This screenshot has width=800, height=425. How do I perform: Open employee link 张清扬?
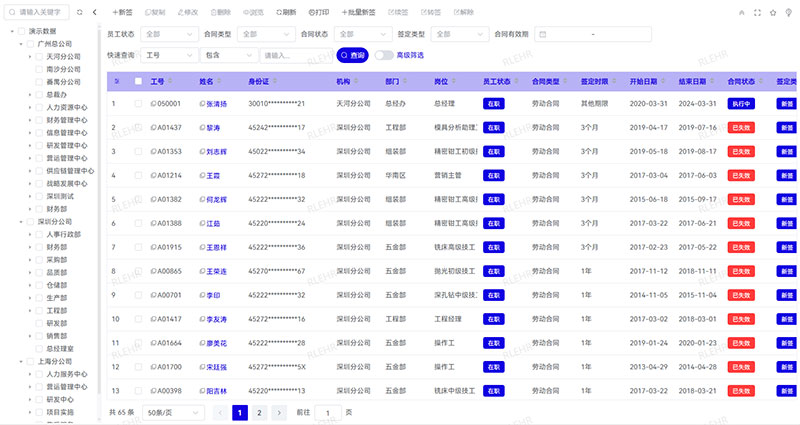coord(216,104)
